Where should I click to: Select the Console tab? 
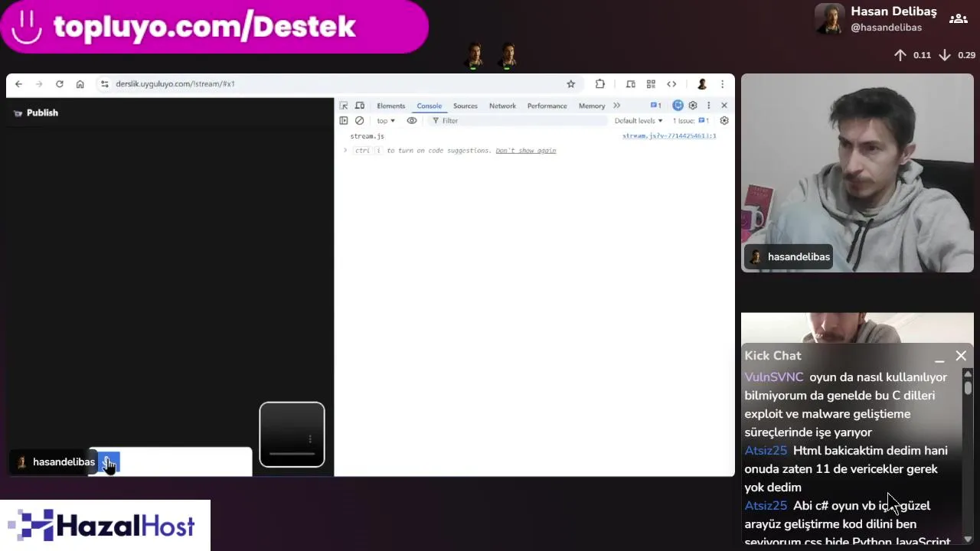tap(429, 106)
